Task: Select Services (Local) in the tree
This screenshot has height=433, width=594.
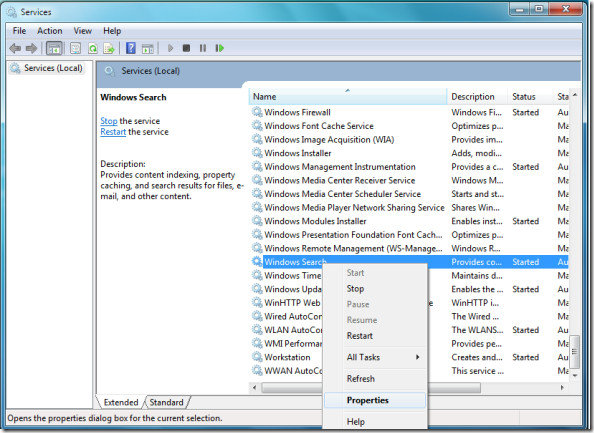Action: 53,68
